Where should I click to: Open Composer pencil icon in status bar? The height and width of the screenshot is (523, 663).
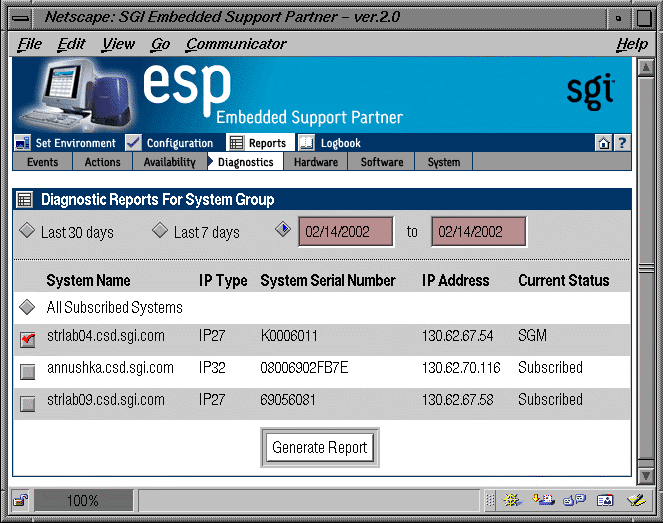636,500
